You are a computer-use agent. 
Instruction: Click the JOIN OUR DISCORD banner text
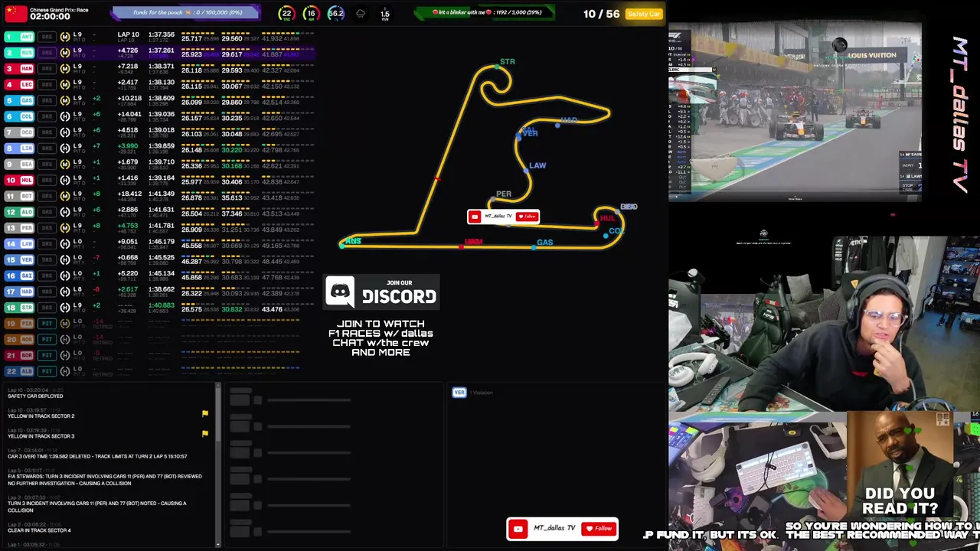(399, 292)
